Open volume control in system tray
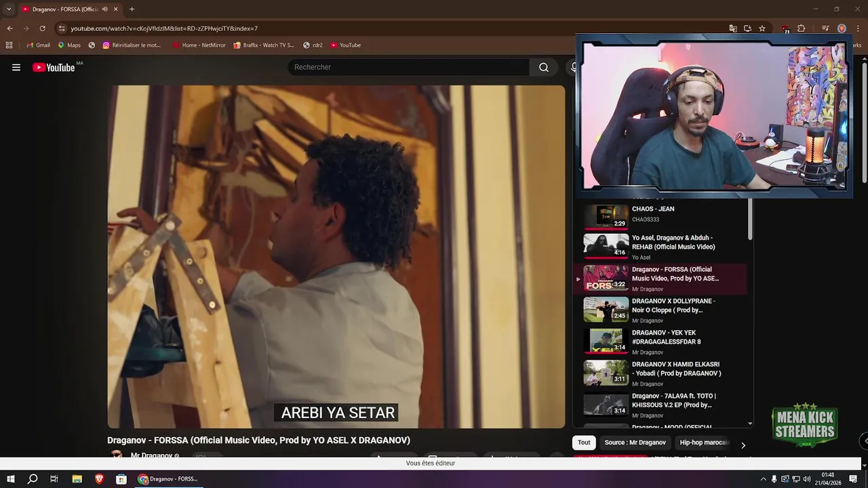 [807, 479]
